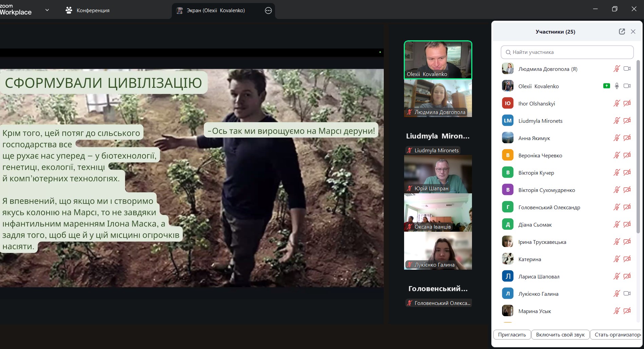The height and width of the screenshot is (349, 644).
Task: Click the Конференция people icon
Action: (x=69, y=10)
